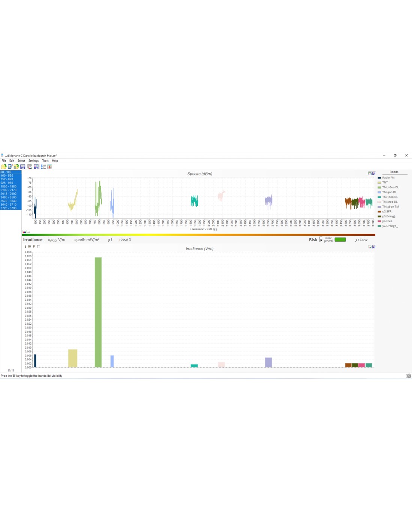Check the wake risk checkbox
Screen dimensions: 412x532
pos(321,238)
